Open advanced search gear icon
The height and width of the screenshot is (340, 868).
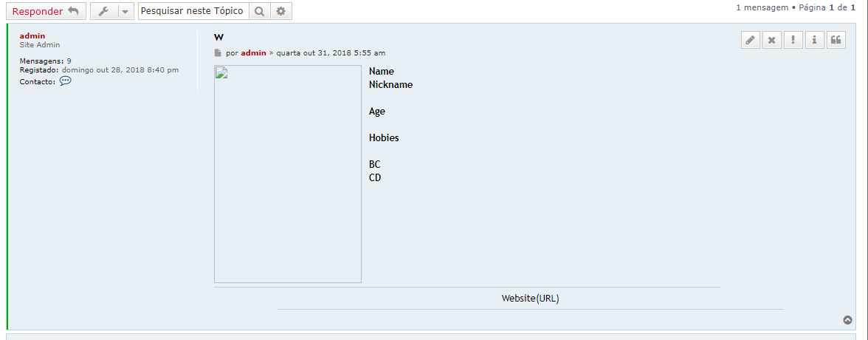tap(280, 11)
